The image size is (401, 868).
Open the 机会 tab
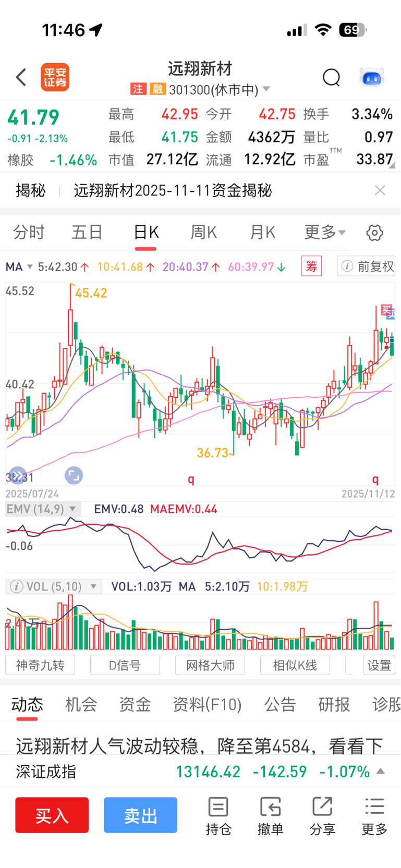81,705
